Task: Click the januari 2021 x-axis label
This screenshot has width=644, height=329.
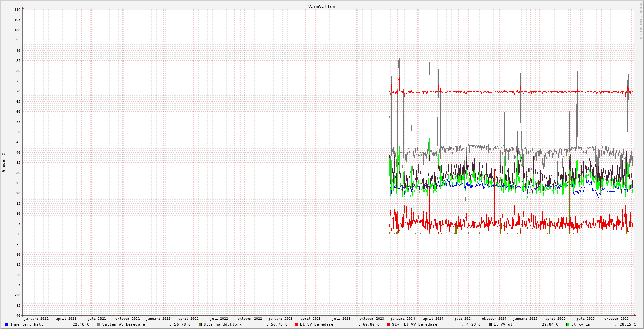Action: pyautogui.click(x=36, y=319)
